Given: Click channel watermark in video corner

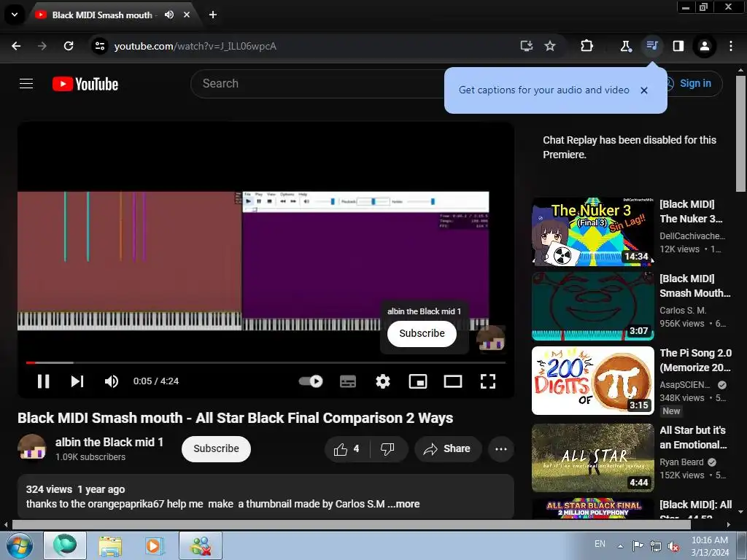Looking at the screenshot, I should pyautogui.click(x=491, y=338).
